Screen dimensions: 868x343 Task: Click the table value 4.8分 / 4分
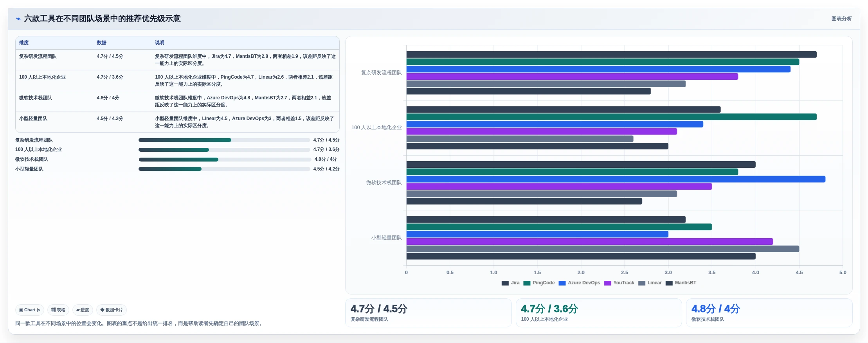point(108,98)
